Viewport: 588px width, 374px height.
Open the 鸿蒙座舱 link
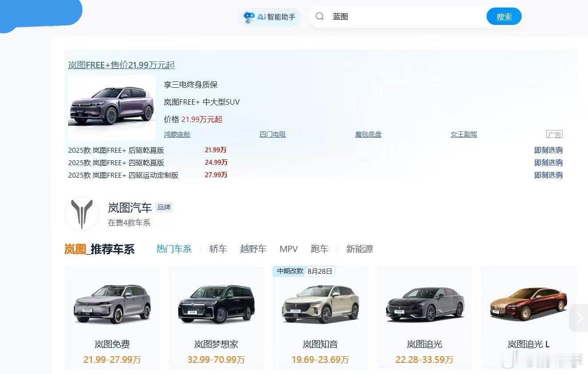pyautogui.click(x=177, y=134)
